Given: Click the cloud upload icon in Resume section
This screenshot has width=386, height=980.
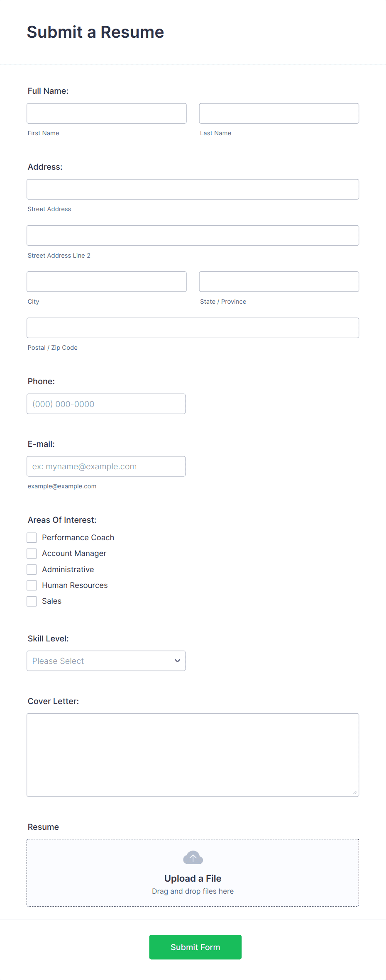Looking at the screenshot, I should click(x=193, y=857).
